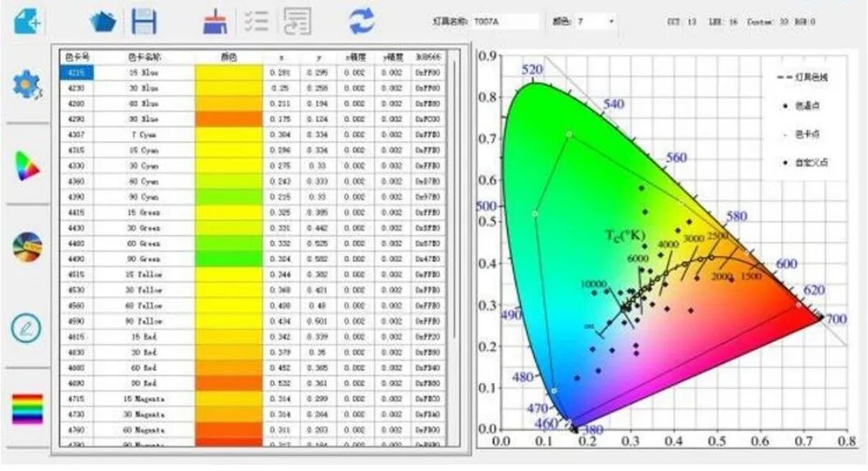Click the blue refresh arrows icon
868x471 pixels.
(x=362, y=21)
